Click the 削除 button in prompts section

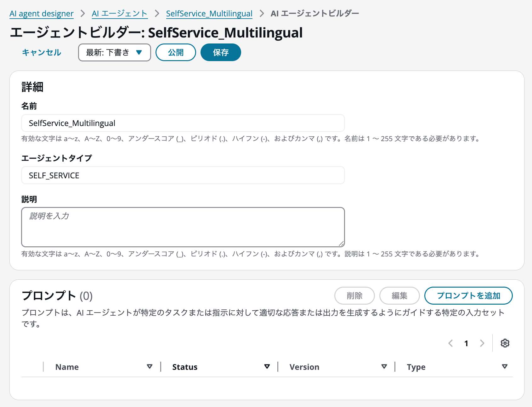[x=354, y=295]
